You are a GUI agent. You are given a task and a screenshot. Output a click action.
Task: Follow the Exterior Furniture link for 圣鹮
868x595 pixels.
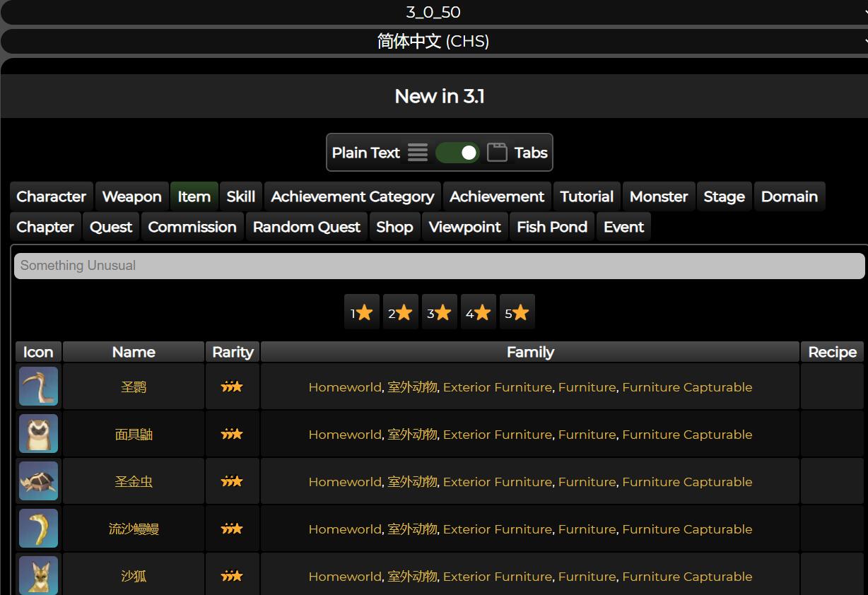coord(497,387)
